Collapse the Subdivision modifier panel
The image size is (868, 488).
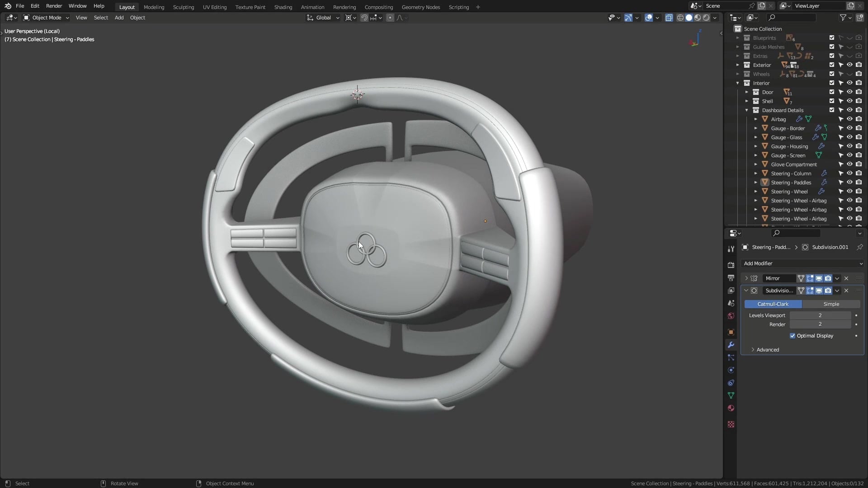(746, 291)
